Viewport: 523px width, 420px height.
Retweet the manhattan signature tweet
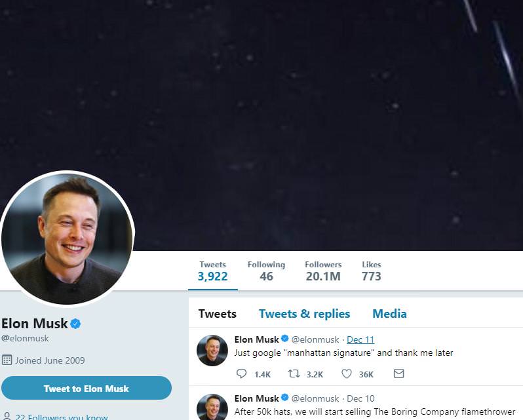(294, 373)
